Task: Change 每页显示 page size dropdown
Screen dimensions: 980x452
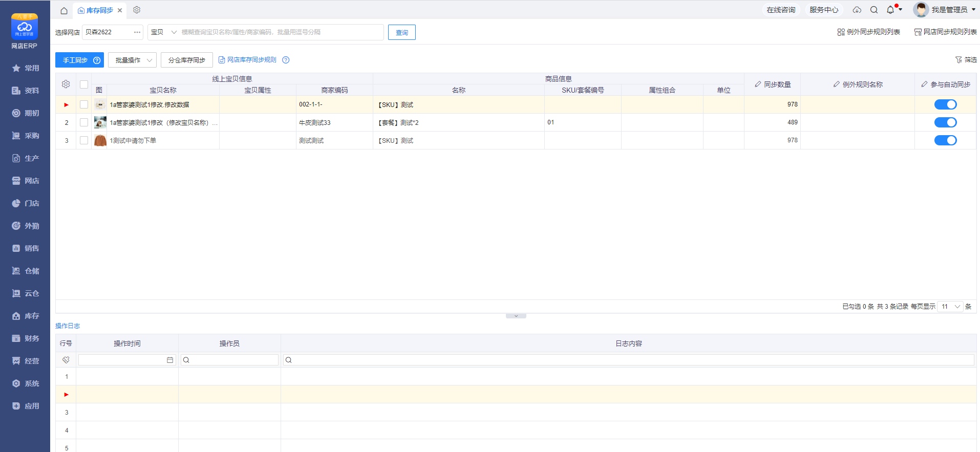Action: (950, 307)
